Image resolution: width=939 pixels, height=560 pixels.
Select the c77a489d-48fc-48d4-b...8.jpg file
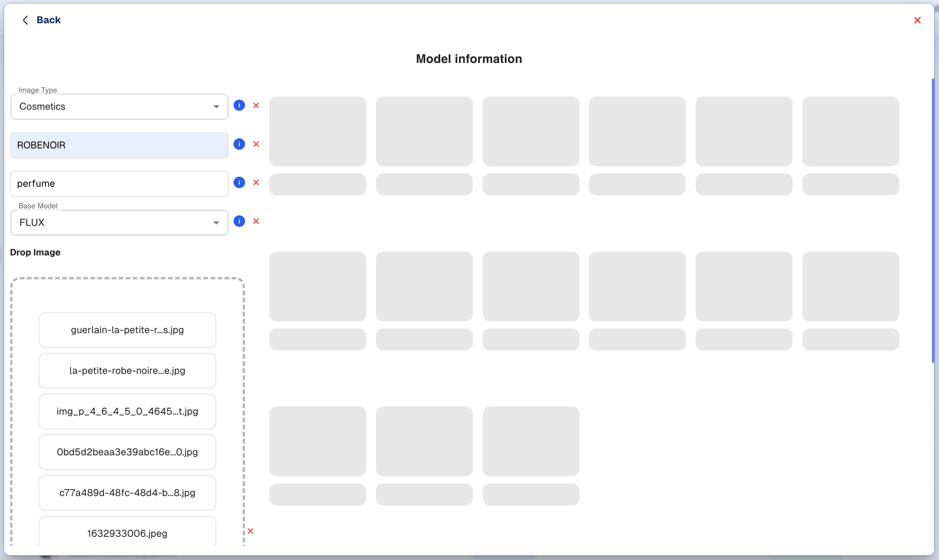127,493
